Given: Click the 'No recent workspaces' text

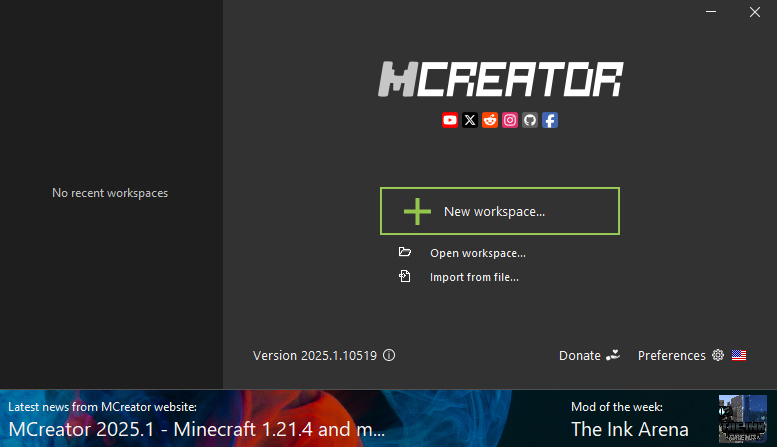Looking at the screenshot, I should point(110,193).
